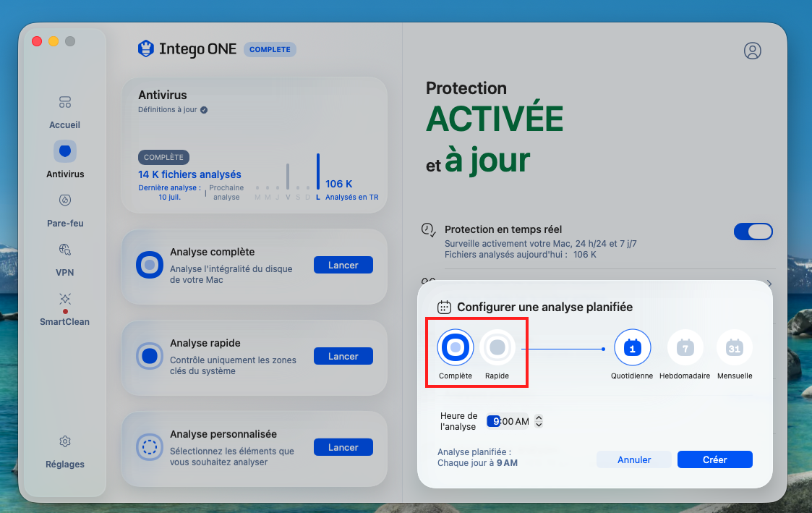Open Réglages gear icon in sidebar
Viewport: 812px width, 513px height.
point(65,441)
